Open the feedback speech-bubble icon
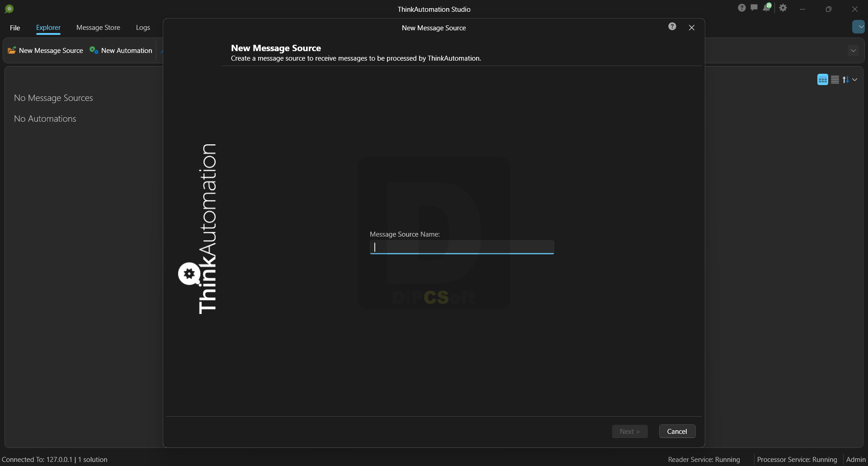Image resolution: width=868 pixels, height=466 pixels. click(x=754, y=8)
